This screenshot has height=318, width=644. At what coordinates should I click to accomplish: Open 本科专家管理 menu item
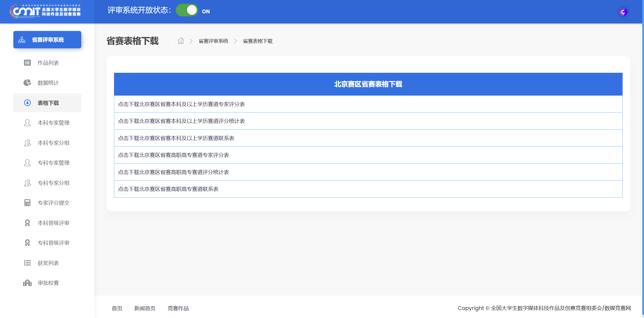tap(53, 123)
